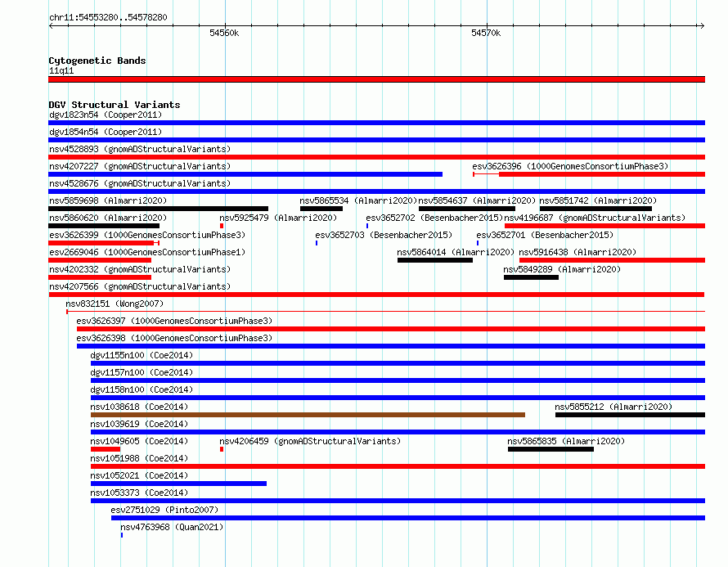The height and width of the screenshot is (567, 728).
Task: Select the nsv5855212 (Almarri2020) label
Action: [x=613, y=407]
